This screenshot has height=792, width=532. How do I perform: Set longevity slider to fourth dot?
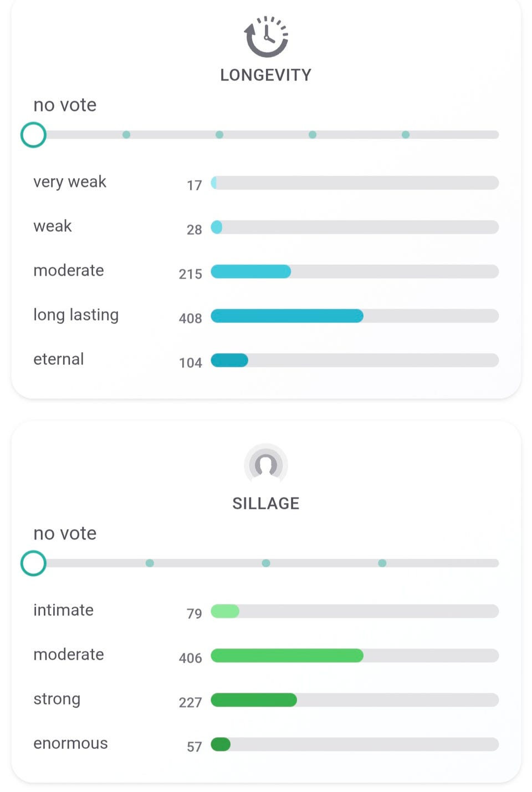[313, 135]
